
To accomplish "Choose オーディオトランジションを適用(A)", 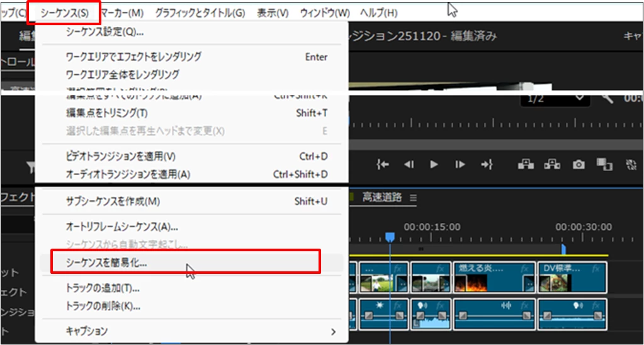I will (x=191, y=174).
